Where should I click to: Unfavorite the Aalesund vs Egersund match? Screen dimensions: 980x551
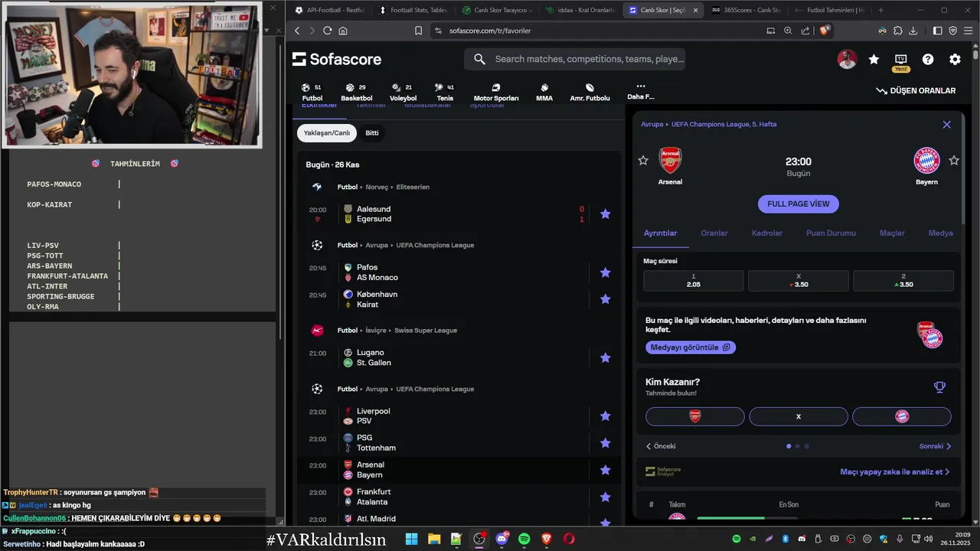tap(606, 214)
